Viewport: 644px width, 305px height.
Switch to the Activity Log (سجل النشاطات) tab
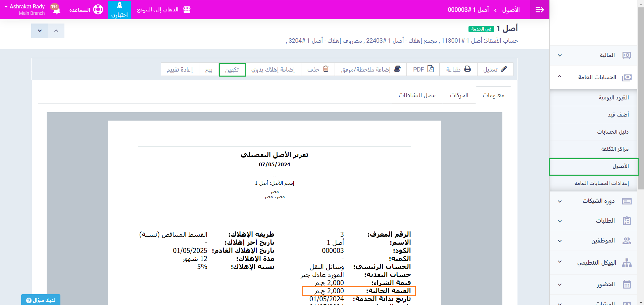[x=417, y=95]
